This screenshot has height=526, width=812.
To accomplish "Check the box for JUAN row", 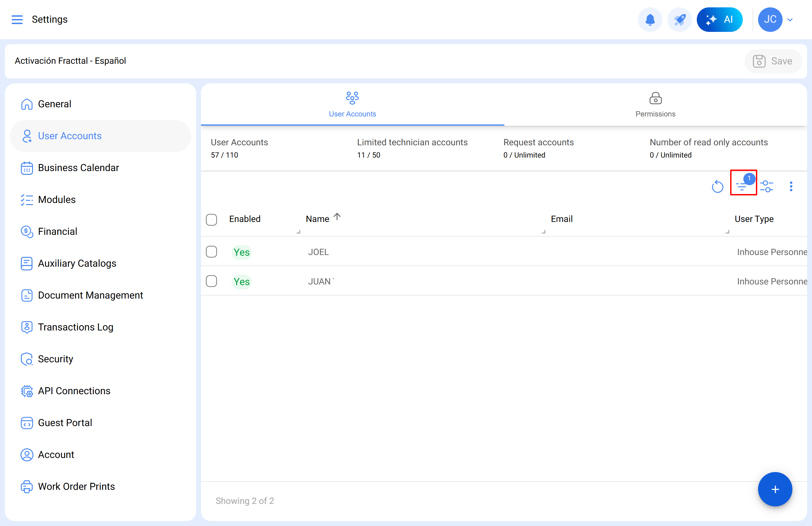I will [211, 281].
